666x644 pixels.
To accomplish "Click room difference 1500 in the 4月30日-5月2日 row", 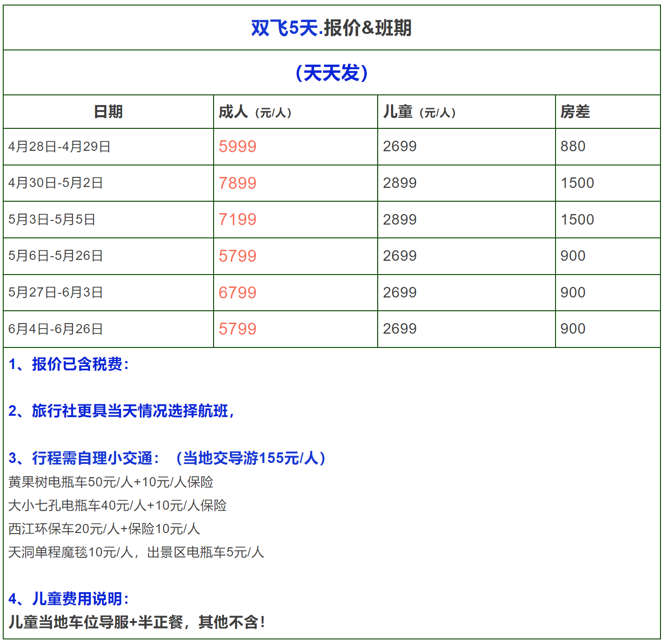I will [578, 183].
